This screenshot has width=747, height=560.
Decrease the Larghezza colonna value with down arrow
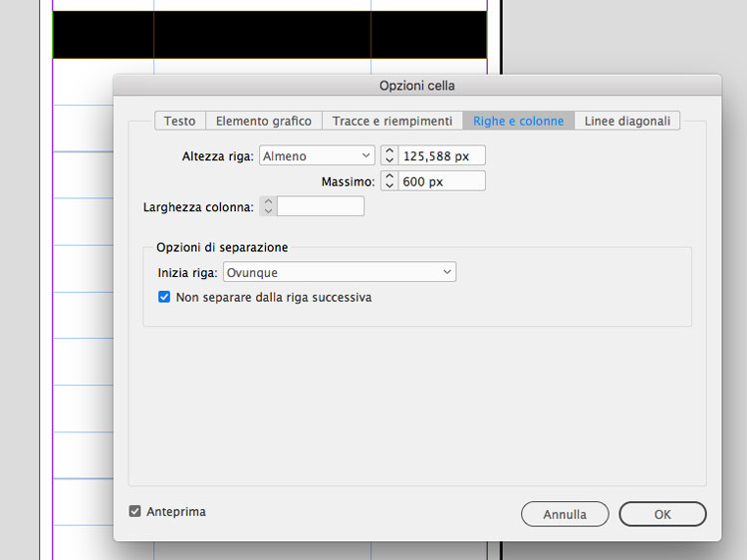(268, 211)
